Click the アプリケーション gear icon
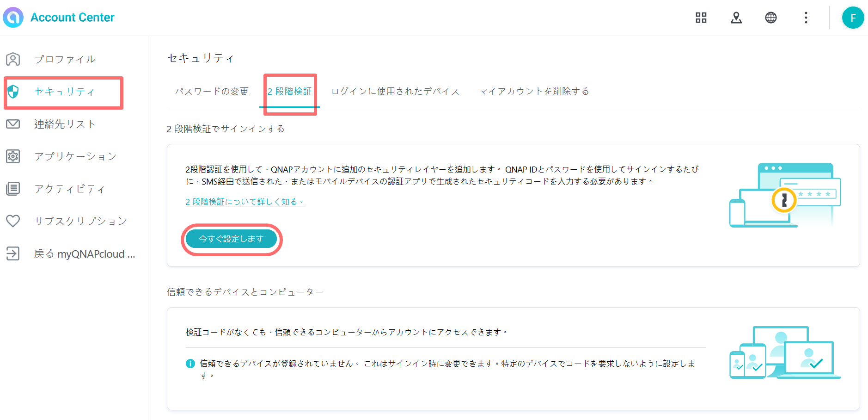This screenshot has height=420, width=868. pyautogui.click(x=13, y=156)
